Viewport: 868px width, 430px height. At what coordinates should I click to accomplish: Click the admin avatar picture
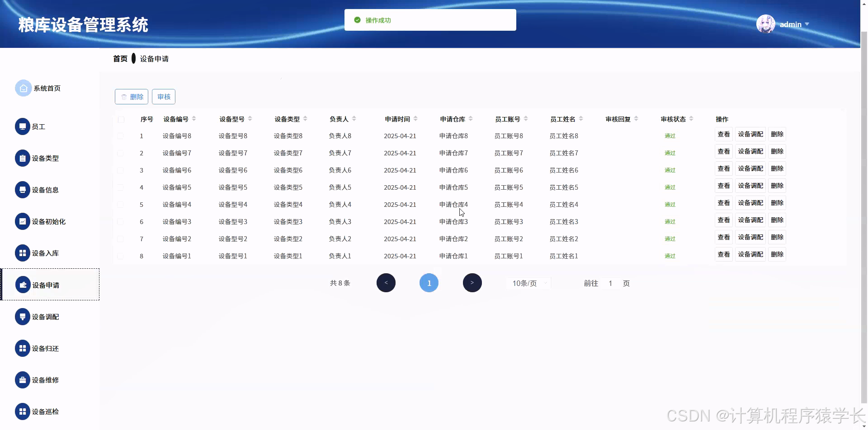[765, 24]
